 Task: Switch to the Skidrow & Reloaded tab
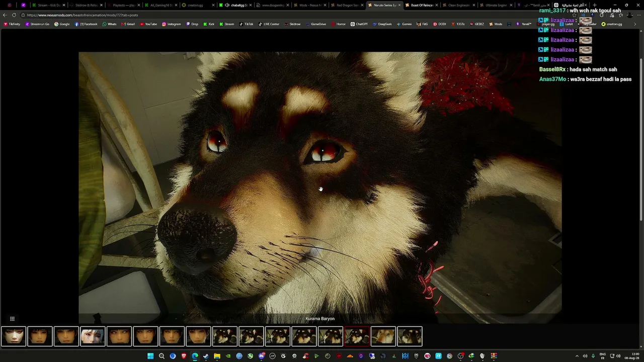click(86, 5)
